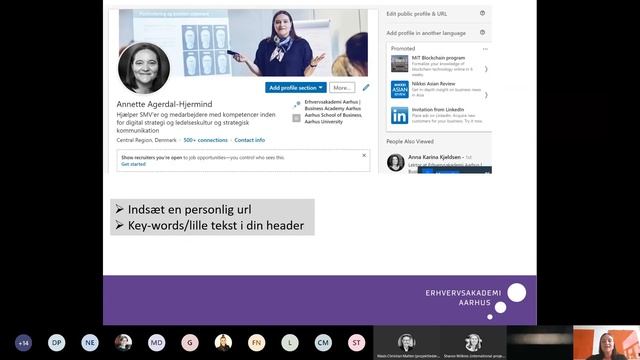Click the LinkedIn logo in Invitation ad
Screen dimensions: 640x360
399,116
